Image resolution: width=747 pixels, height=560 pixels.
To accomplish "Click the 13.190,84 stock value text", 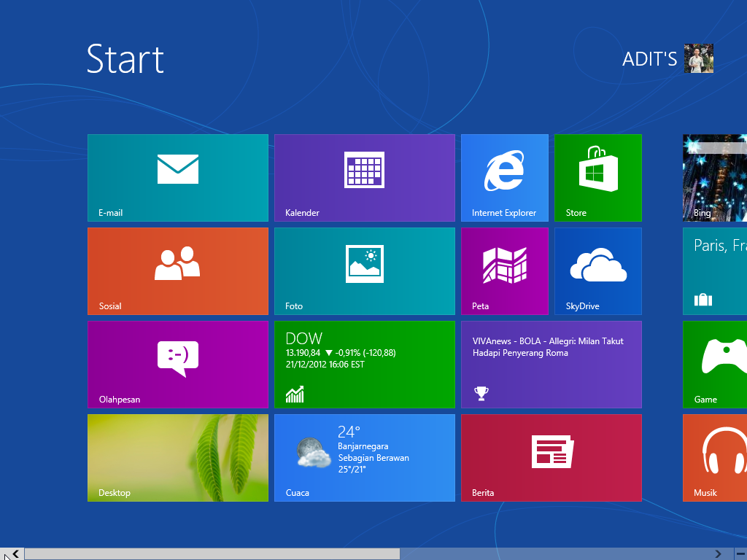I will [x=303, y=353].
